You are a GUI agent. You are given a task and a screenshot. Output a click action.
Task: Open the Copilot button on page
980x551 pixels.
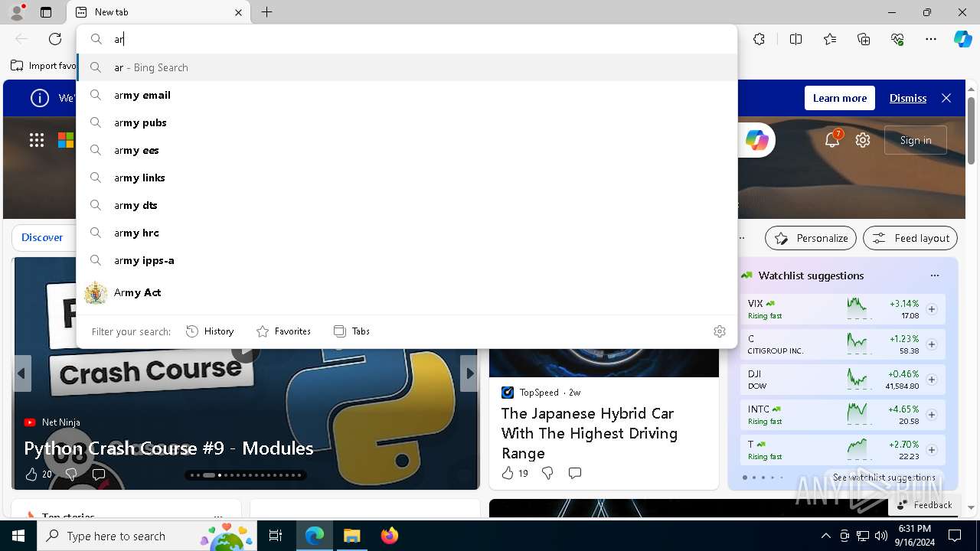click(756, 140)
